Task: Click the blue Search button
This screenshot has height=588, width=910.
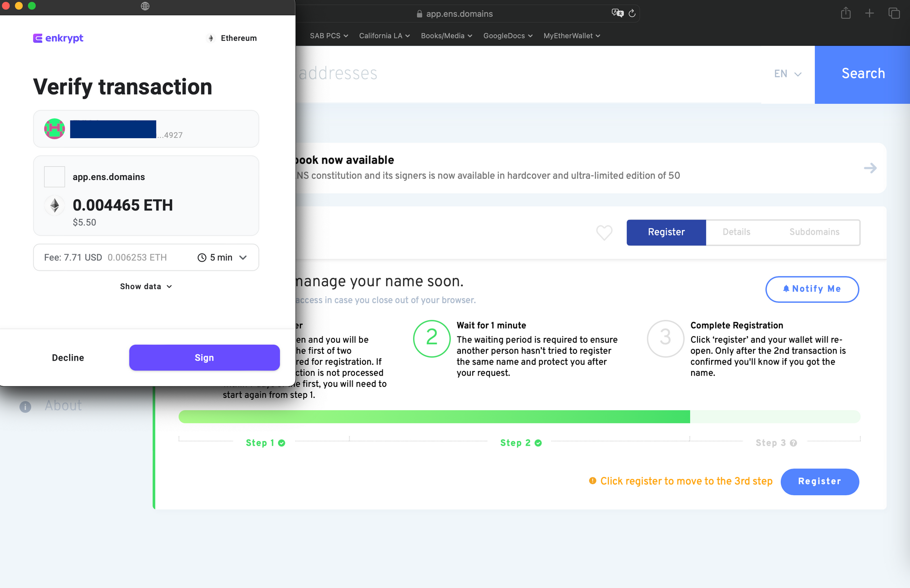Action: (862, 74)
